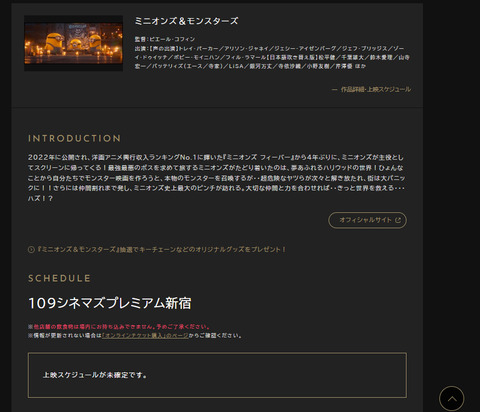Image resolution: width=480 pixels, height=412 pixels.
Task: Follow the 作品詳細・上映スケジュール link
Action: (372, 89)
